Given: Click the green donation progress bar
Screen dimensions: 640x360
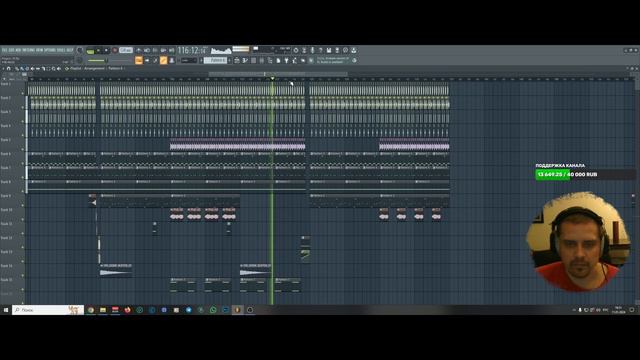Looking at the screenshot, I should (x=553, y=175).
